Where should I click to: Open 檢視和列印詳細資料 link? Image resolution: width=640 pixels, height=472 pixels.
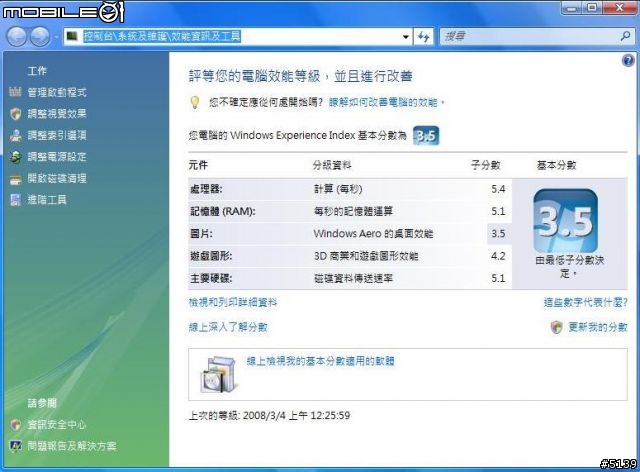pyautogui.click(x=233, y=303)
